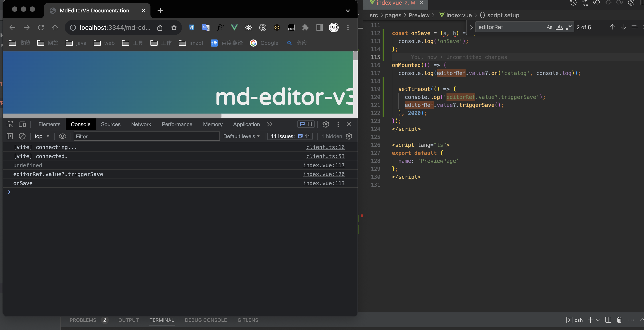
Task: Open index.vue:120 link from console output
Action: (324, 174)
